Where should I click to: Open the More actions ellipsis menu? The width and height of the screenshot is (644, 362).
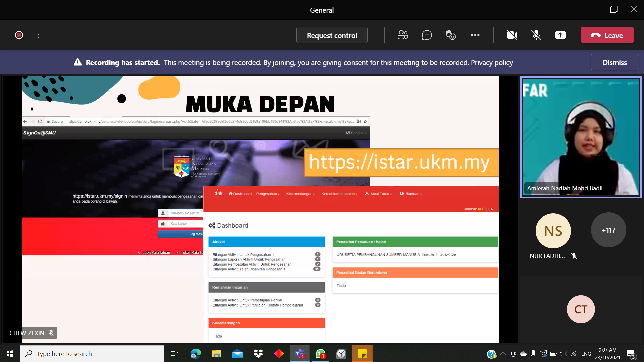click(x=475, y=35)
